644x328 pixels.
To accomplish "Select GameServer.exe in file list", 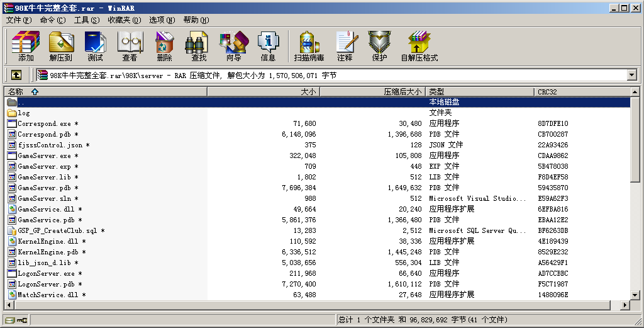I will coord(44,156).
